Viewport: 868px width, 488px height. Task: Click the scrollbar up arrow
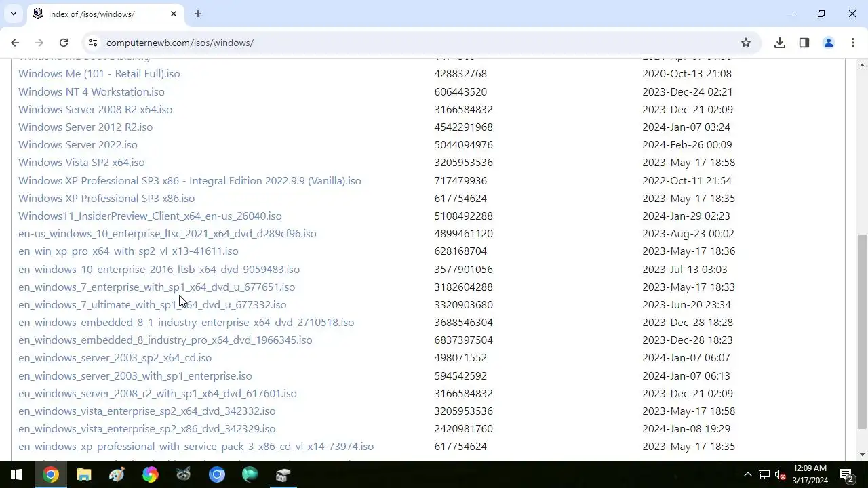862,65
